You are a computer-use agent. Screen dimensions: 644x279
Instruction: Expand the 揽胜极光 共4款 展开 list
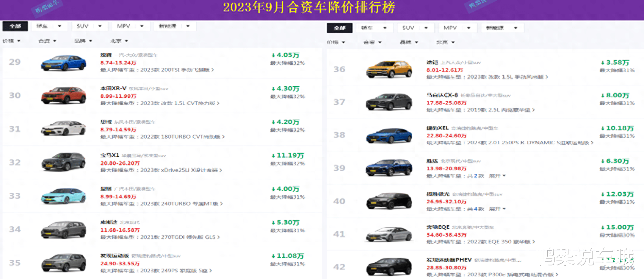click(497, 209)
